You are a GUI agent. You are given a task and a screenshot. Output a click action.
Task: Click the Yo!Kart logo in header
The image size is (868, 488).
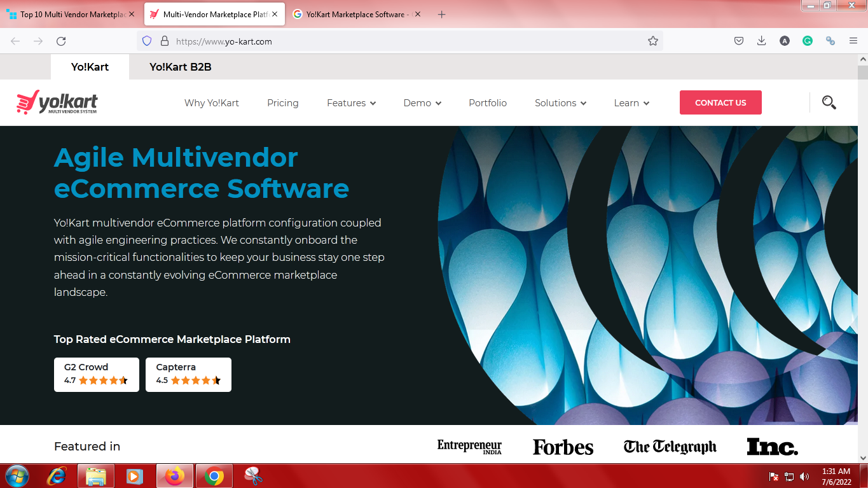coord(57,102)
